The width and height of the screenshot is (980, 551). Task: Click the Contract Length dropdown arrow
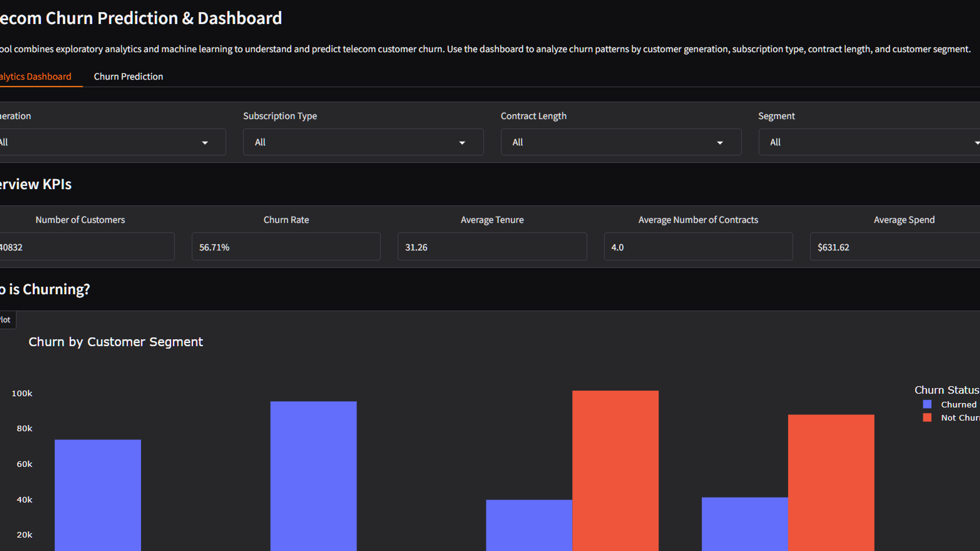720,143
